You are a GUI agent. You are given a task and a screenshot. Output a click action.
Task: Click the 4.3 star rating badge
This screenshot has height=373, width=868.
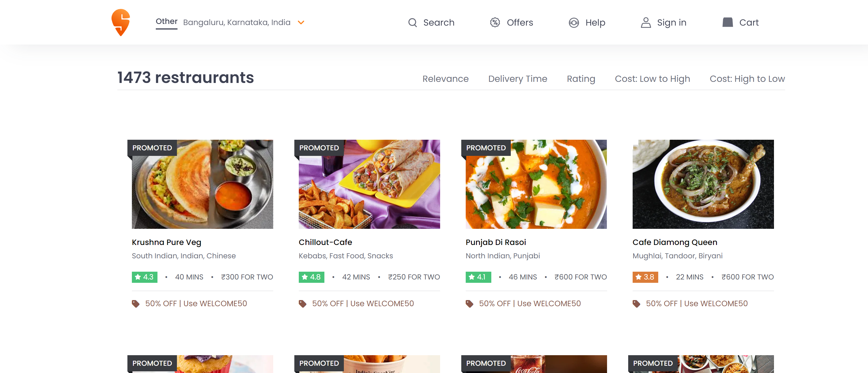(x=144, y=277)
